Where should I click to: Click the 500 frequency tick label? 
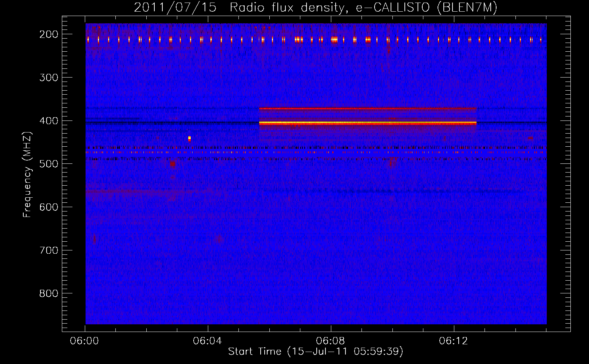[x=48, y=164]
